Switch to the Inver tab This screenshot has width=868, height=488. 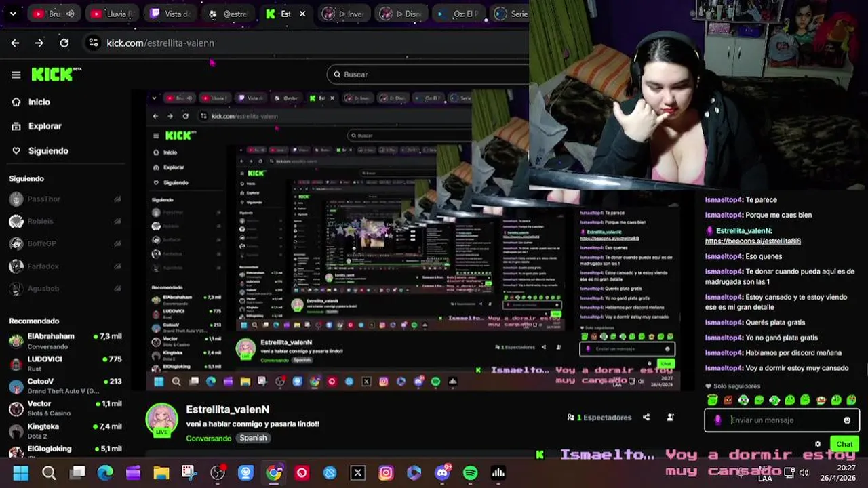point(344,14)
